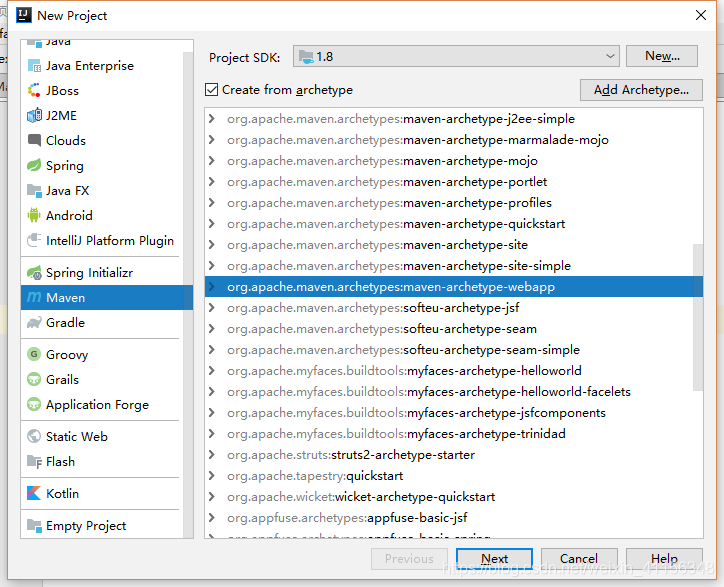
Task: Select appfuse-basic-jsf archetype
Action: [x=454, y=518]
